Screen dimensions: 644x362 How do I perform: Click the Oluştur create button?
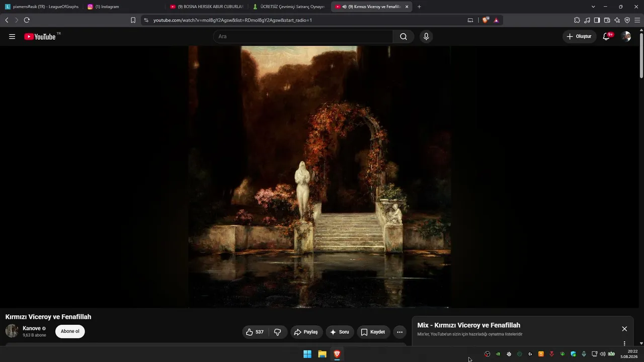tap(579, 36)
